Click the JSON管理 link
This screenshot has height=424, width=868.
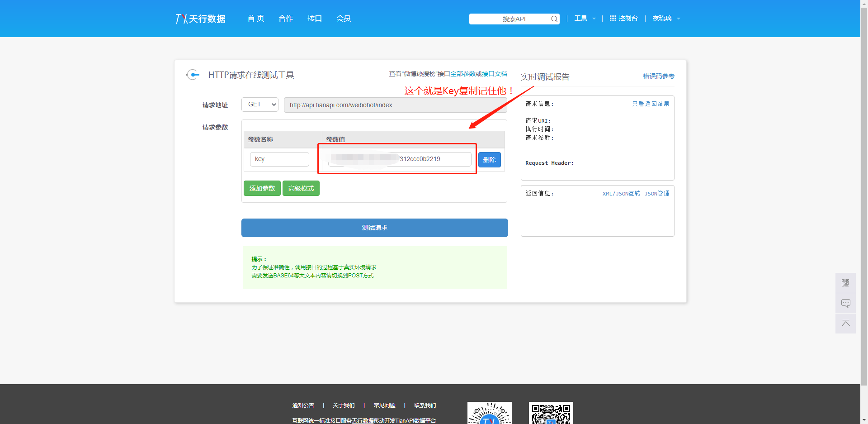coord(657,194)
